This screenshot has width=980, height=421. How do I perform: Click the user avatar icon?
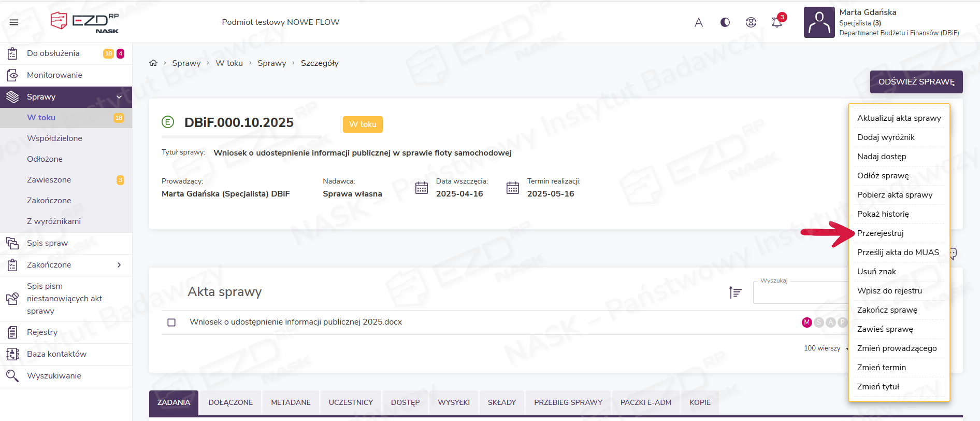pos(819,22)
